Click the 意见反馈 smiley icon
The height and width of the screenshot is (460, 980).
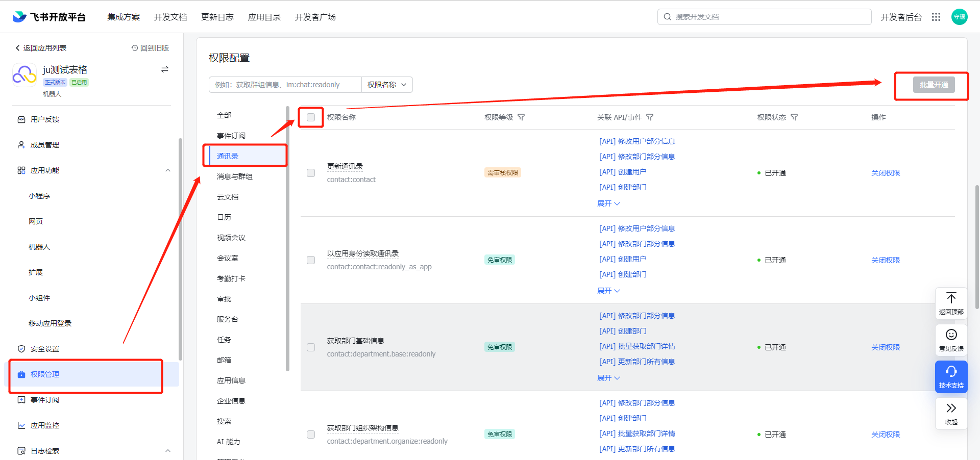[951, 335]
